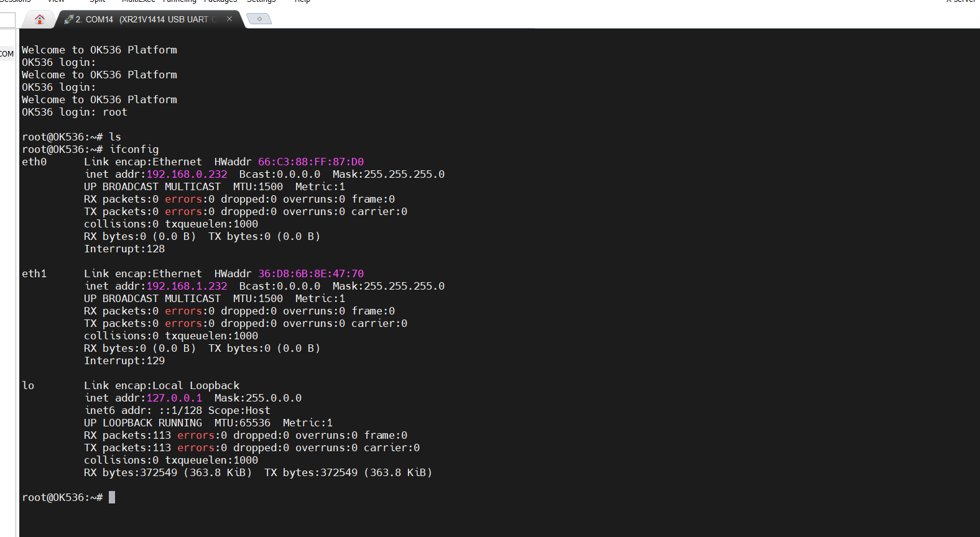This screenshot has height=537, width=980.
Task: Click the eth1 MAC address 36:D8:6B:8E:47:70
Action: [310, 273]
